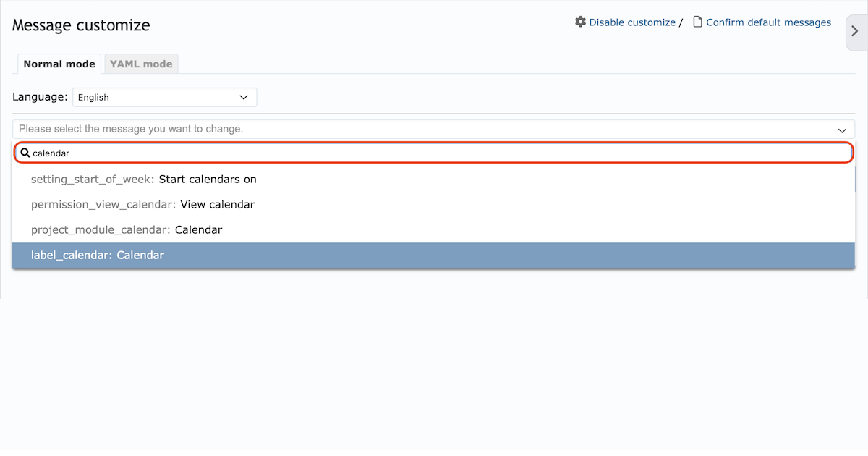
Task: Click the document icon before Confirm default messages
Action: [x=696, y=22]
